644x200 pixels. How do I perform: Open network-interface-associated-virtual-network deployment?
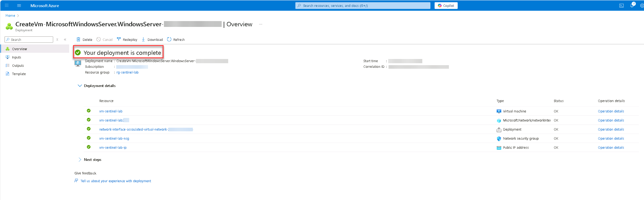point(146,130)
